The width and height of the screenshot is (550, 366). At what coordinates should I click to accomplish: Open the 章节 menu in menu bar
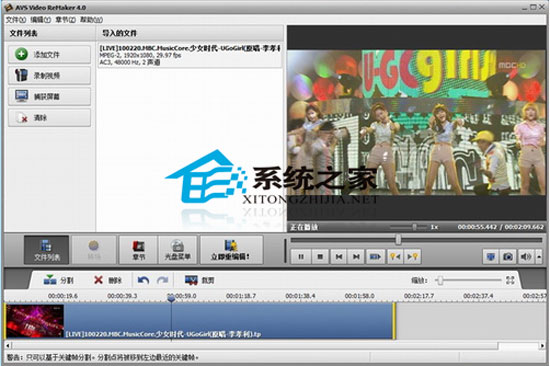coord(66,20)
